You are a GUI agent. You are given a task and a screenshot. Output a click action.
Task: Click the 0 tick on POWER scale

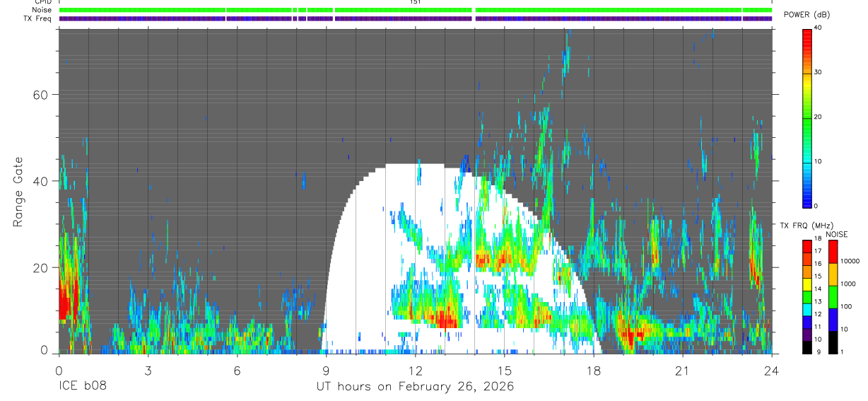[x=816, y=206]
